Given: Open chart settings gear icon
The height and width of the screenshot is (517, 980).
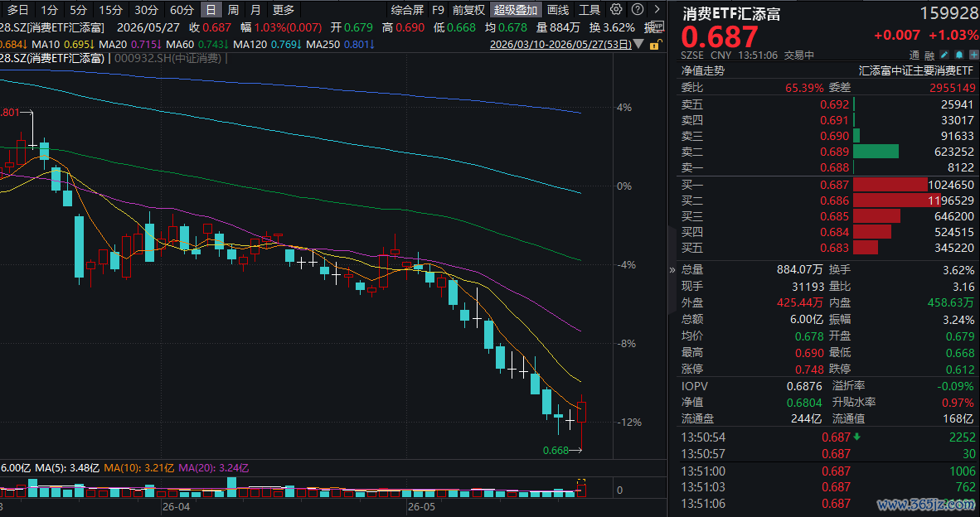Looking at the screenshot, I should coord(616,9).
